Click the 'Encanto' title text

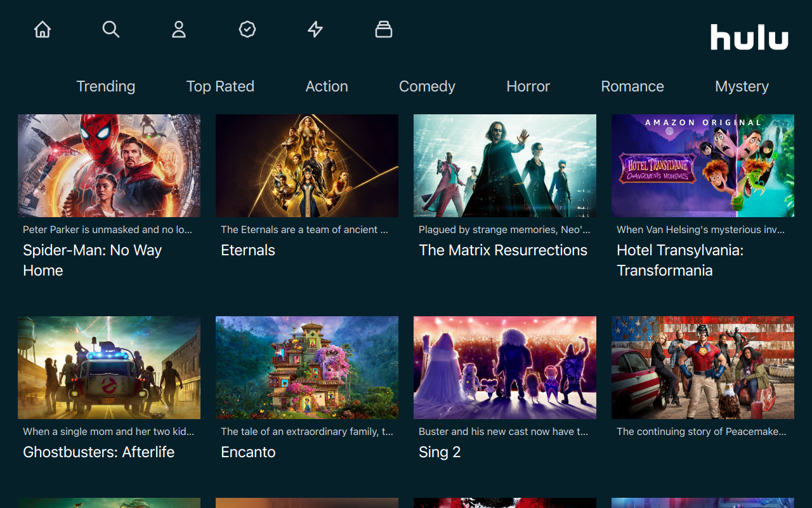248,452
